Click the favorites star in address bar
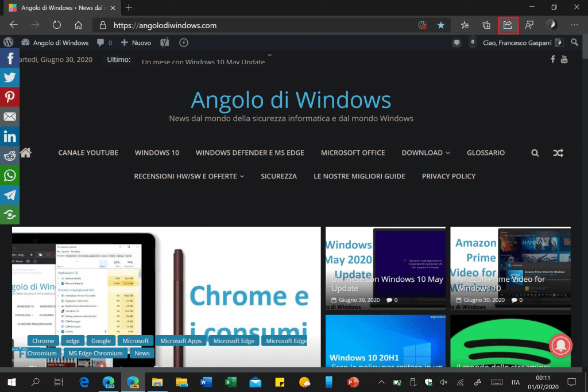Viewport: 588px width, 392px height. point(440,25)
